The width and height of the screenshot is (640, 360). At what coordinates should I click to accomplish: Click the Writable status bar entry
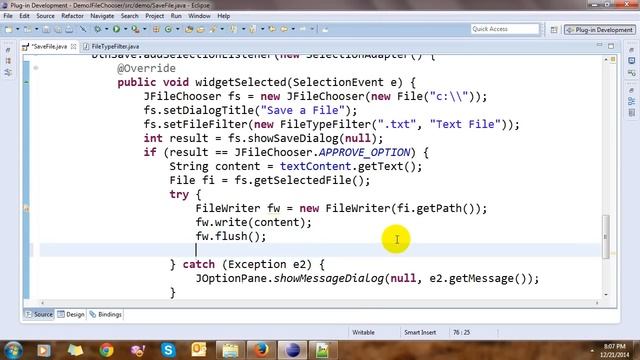click(363, 332)
